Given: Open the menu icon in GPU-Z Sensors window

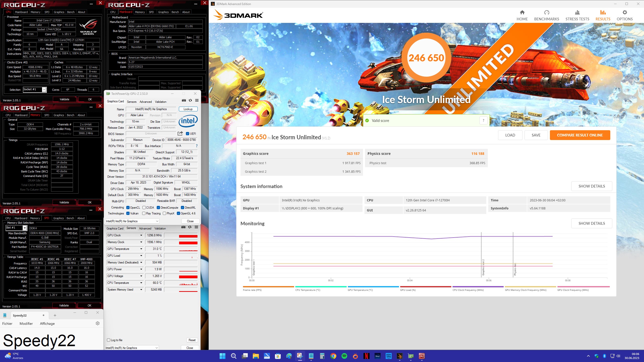Looking at the screenshot, I should coord(196,227).
